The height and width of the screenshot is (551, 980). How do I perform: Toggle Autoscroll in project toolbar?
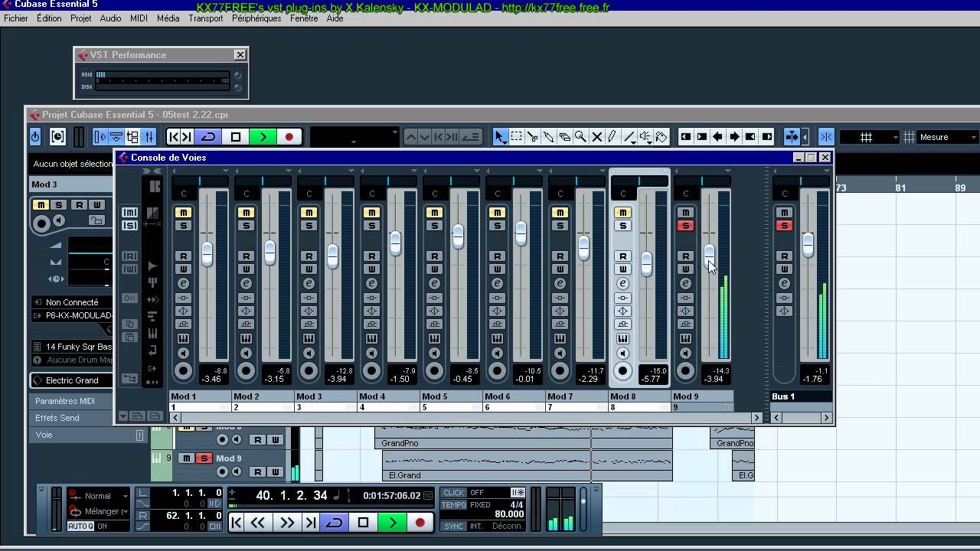point(792,137)
